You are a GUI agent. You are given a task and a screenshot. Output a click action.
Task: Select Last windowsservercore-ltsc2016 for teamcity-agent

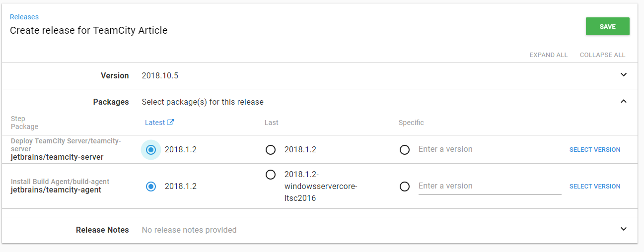[x=271, y=175]
